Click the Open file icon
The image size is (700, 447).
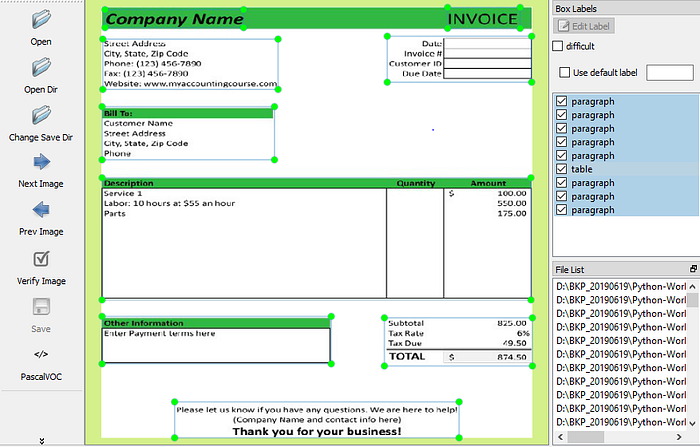coord(41,19)
